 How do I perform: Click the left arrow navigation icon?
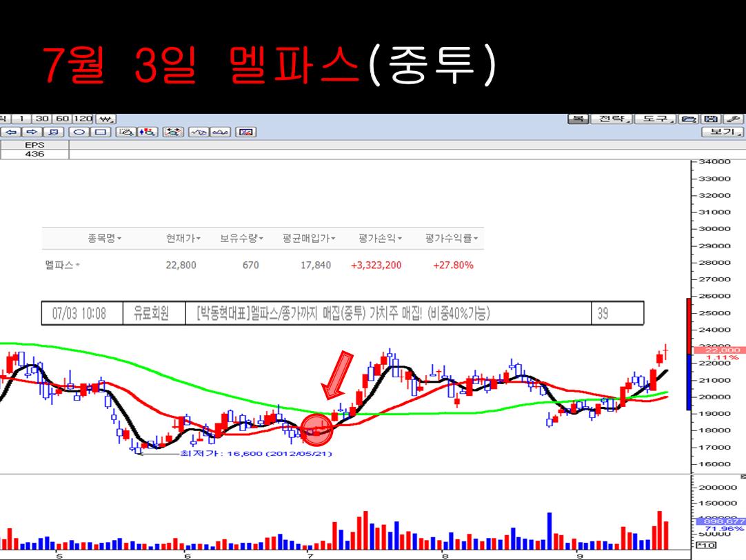[11, 132]
